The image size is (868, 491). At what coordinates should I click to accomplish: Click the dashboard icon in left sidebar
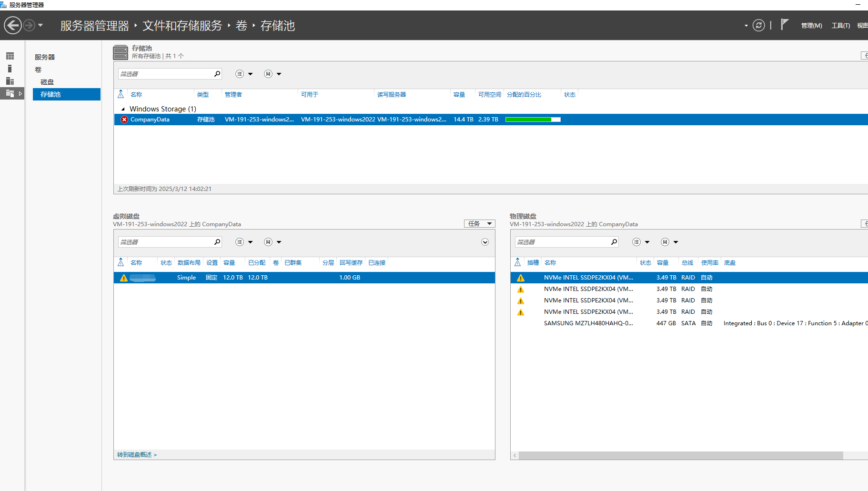[x=10, y=56]
